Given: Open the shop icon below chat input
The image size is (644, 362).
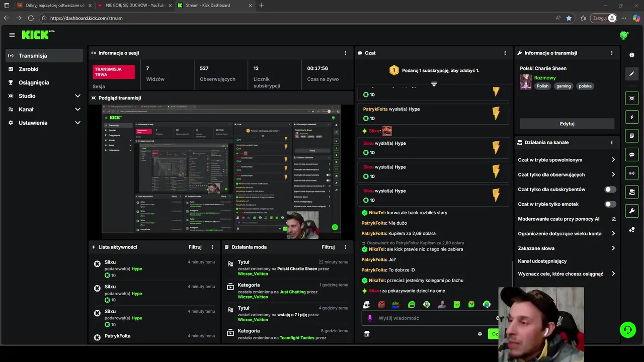Looking at the screenshot, I should point(367,334).
